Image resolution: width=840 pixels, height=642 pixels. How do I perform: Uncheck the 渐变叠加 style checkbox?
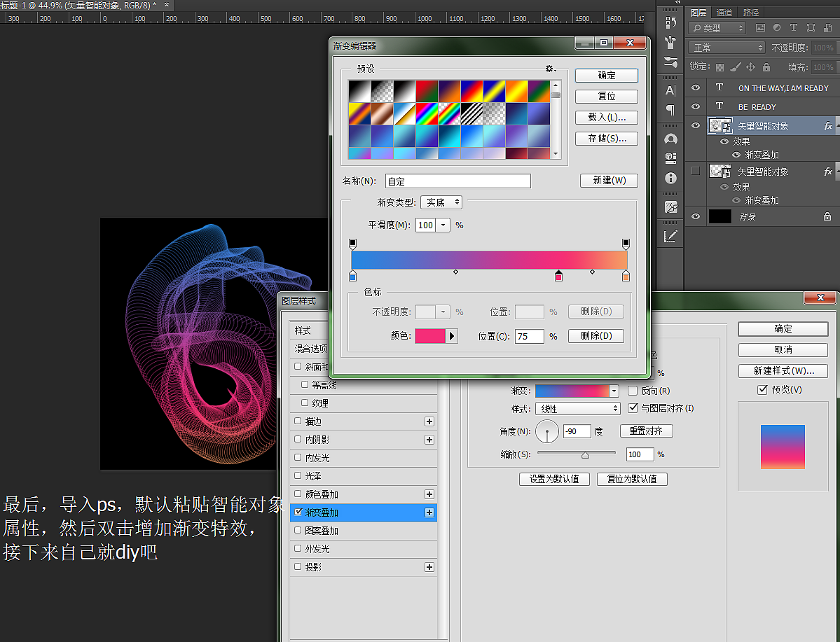point(298,512)
